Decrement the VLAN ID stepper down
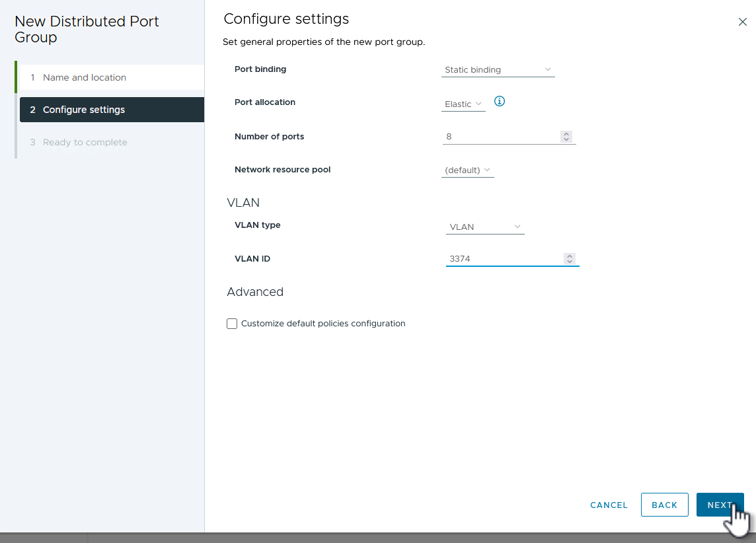756x543 pixels. (x=570, y=262)
